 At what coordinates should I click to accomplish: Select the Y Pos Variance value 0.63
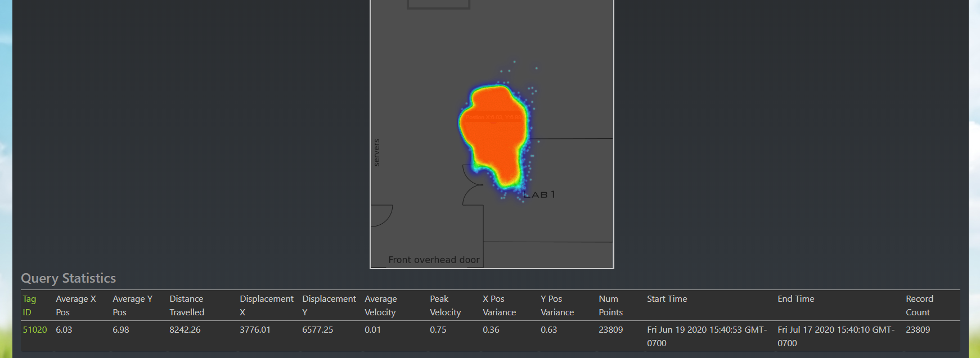click(549, 330)
